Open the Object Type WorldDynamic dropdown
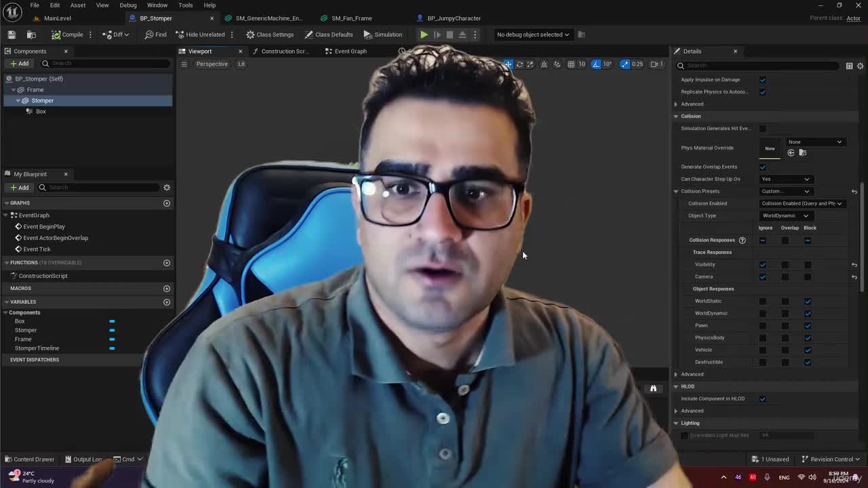 click(785, 216)
